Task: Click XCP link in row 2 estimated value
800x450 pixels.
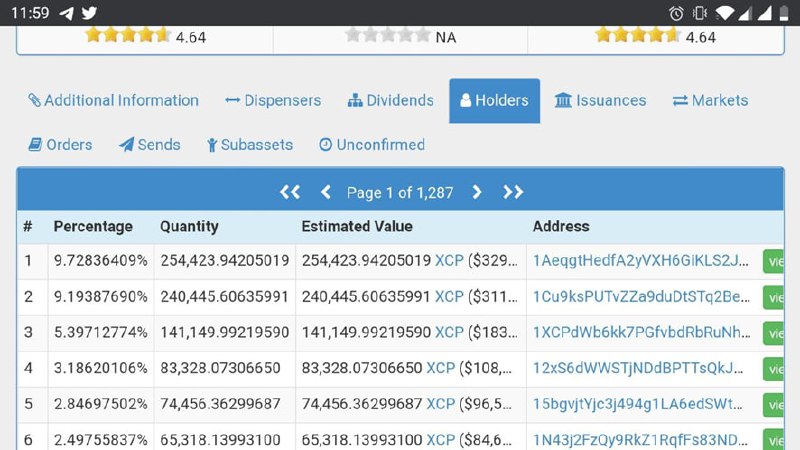Action: (449, 296)
